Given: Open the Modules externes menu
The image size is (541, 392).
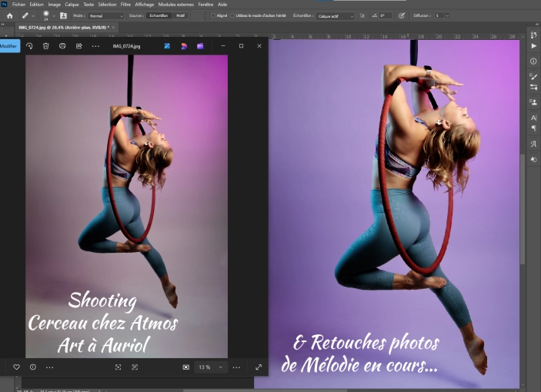Looking at the screenshot, I should click(176, 5).
